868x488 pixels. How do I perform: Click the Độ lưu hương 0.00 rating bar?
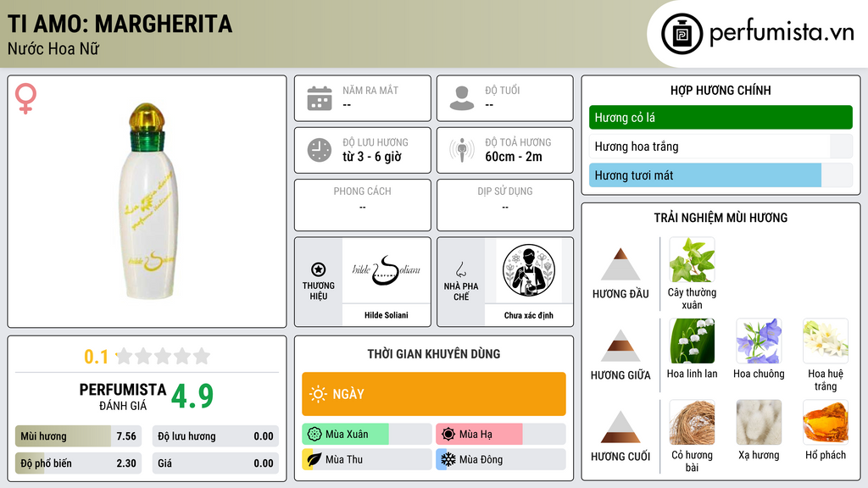pos(215,436)
